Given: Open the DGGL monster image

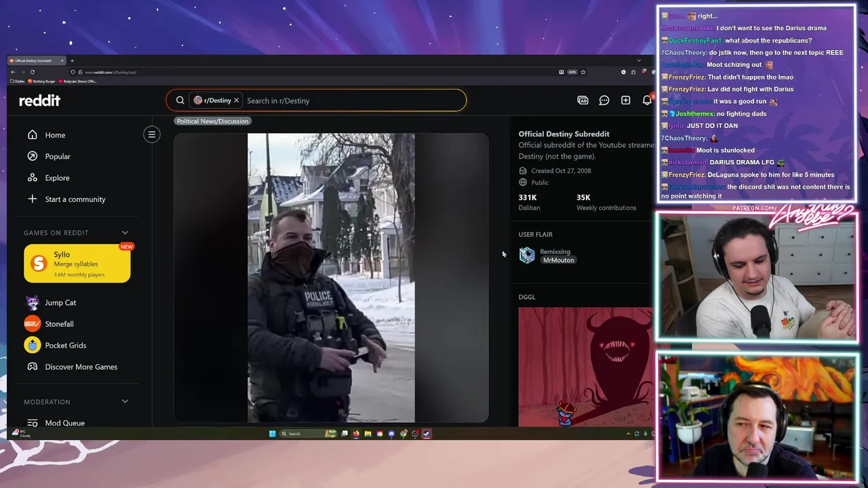Looking at the screenshot, I should 586,367.
